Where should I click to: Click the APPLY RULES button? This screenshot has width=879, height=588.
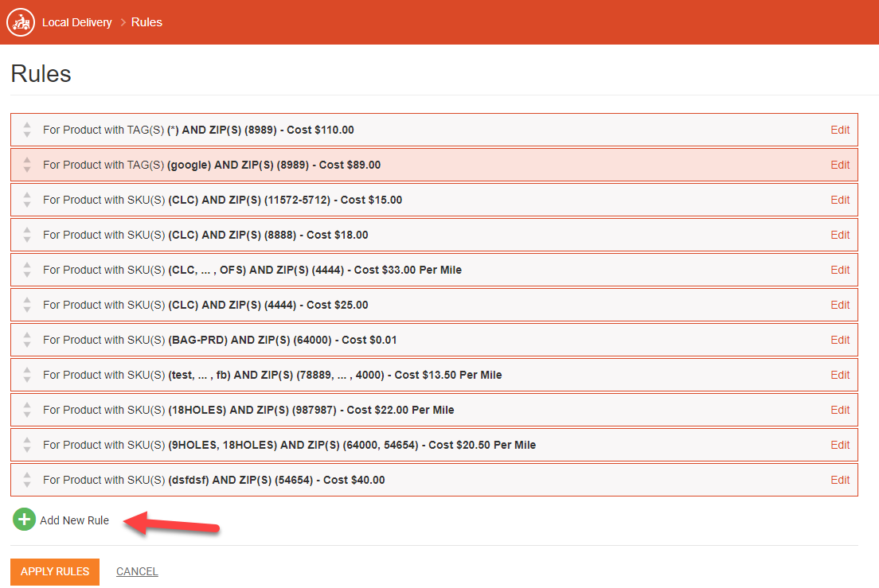(55, 572)
